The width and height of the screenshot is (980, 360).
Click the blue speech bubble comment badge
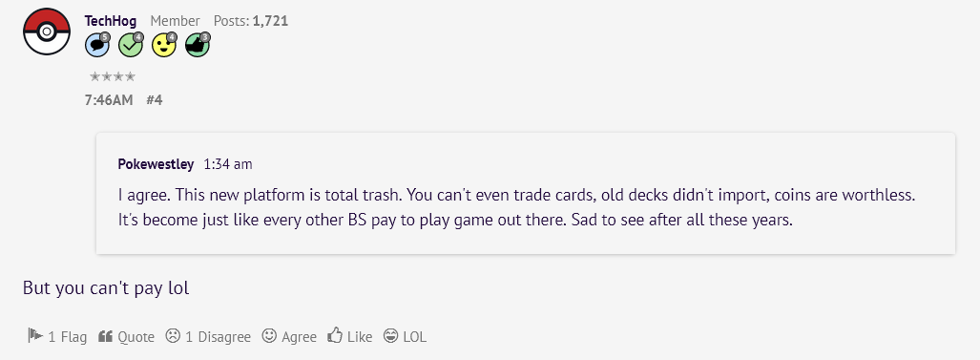(x=97, y=45)
